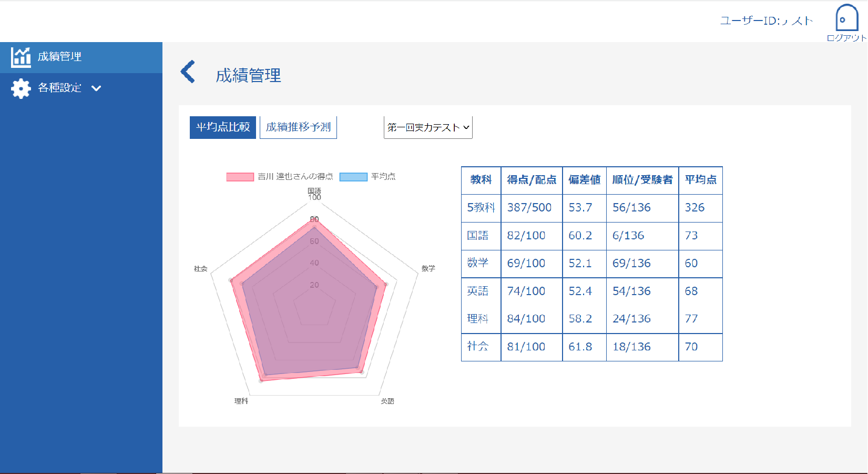This screenshot has width=868, height=474.
Task: Switch to the 成績推移予測 tab
Action: coord(298,127)
